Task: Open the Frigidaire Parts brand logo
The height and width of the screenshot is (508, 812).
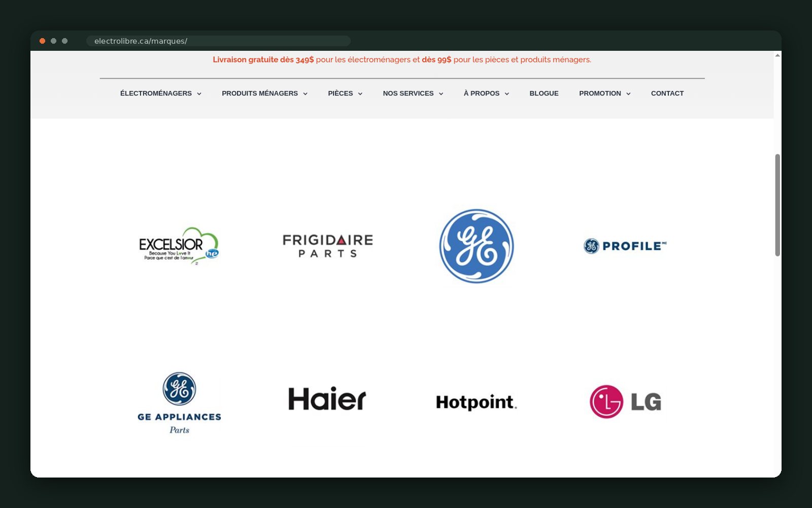Action: click(328, 246)
